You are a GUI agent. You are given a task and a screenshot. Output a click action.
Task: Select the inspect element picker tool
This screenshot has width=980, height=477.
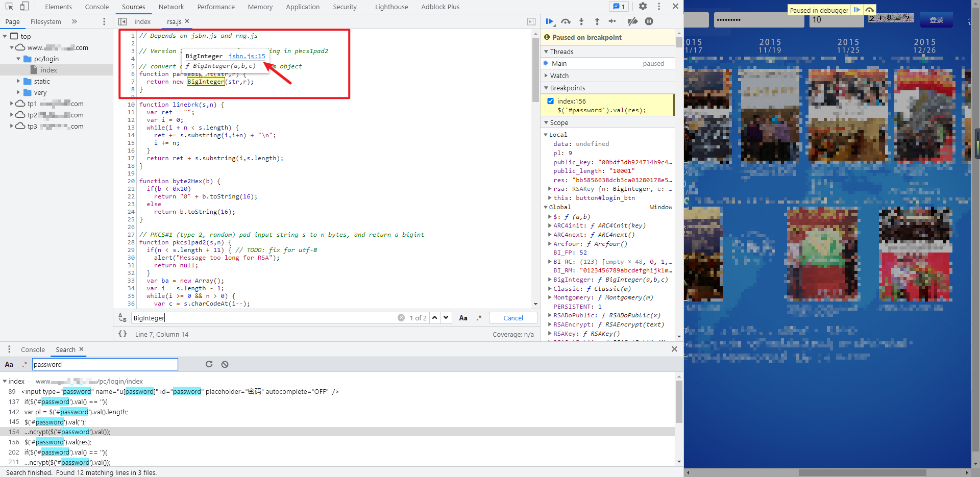click(x=9, y=7)
